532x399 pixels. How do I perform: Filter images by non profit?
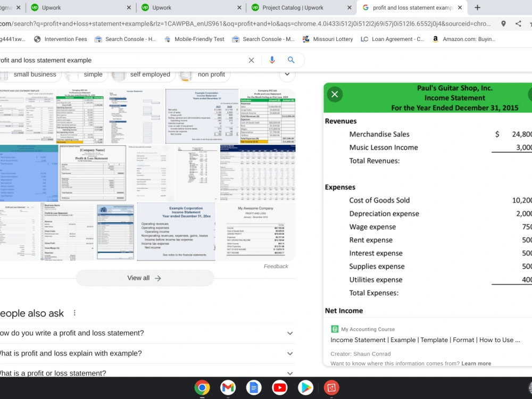click(x=204, y=74)
